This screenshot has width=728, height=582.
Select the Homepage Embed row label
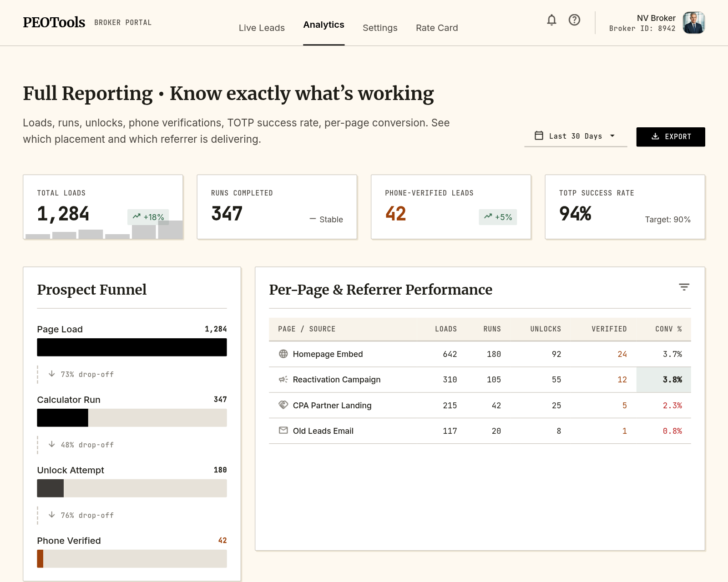coord(328,354)
